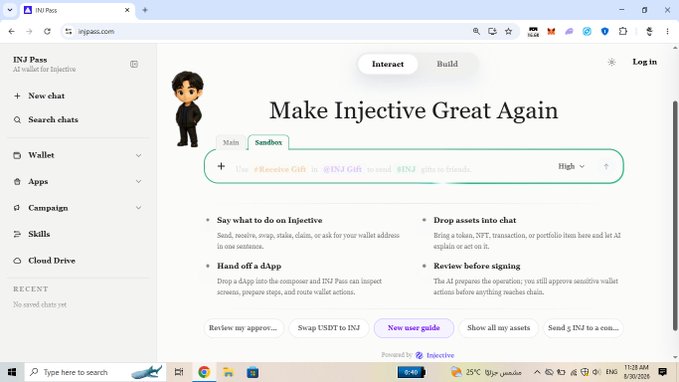This screenshot has height=382, width=679.
Task: Click 'Drop assets into chat' heading
Action: [475, 220]
